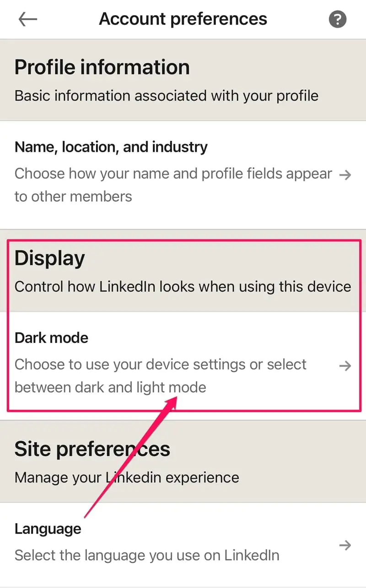Image resolution: width=366 pixels, height=588 pixels.
Task: Select the Display section heading
Action: (50, 258)
